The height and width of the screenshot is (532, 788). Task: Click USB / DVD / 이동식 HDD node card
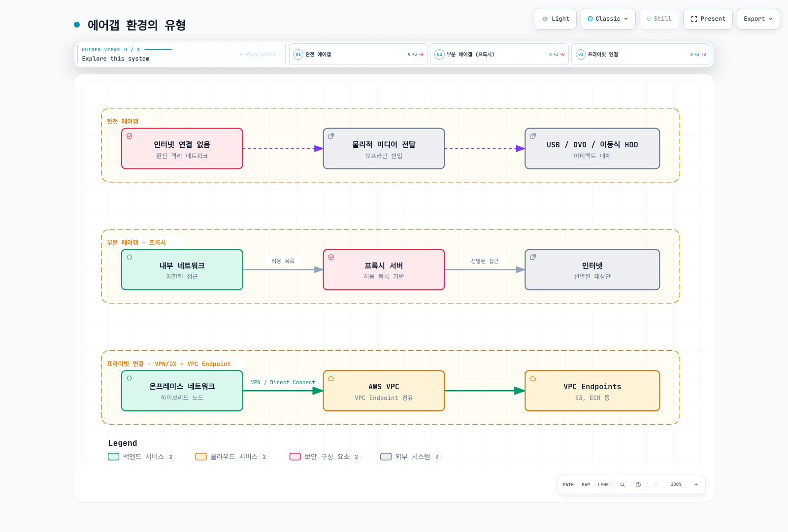pos(592,149)
